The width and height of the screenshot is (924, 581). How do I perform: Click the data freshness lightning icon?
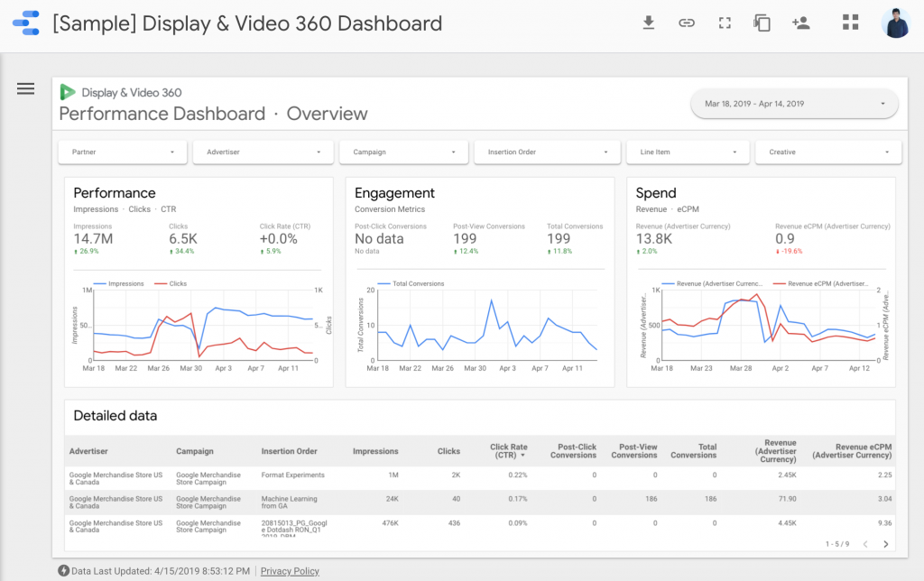[63, 570]
